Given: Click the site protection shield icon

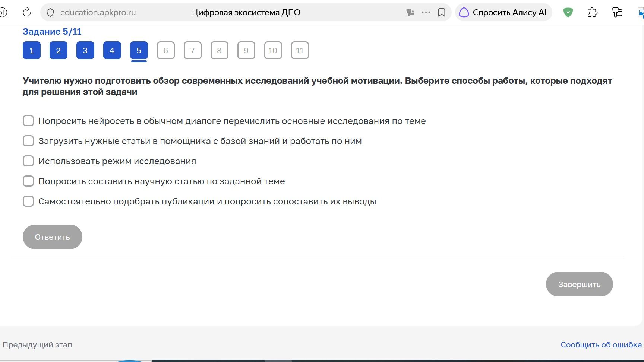Looking at the screenshot, I should pyautogui.click(x=50, y=13).
